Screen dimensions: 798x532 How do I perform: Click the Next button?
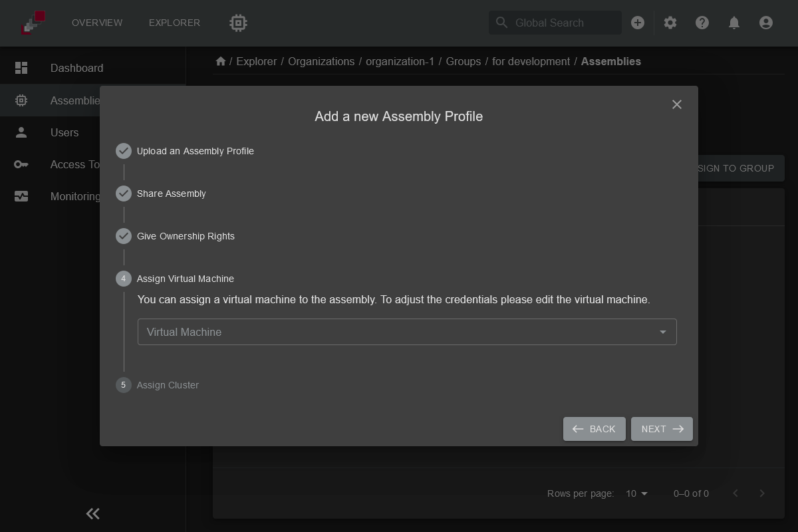[x=662, y=429]
